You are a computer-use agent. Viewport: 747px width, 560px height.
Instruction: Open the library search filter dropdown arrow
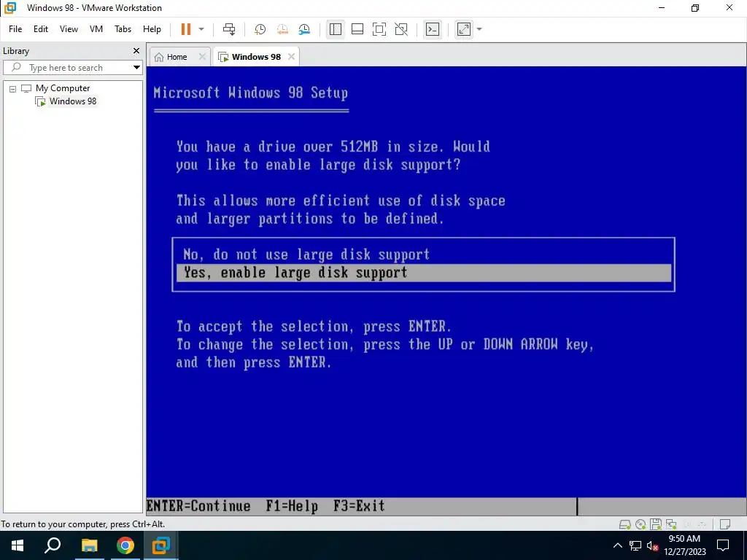point(136,68)
